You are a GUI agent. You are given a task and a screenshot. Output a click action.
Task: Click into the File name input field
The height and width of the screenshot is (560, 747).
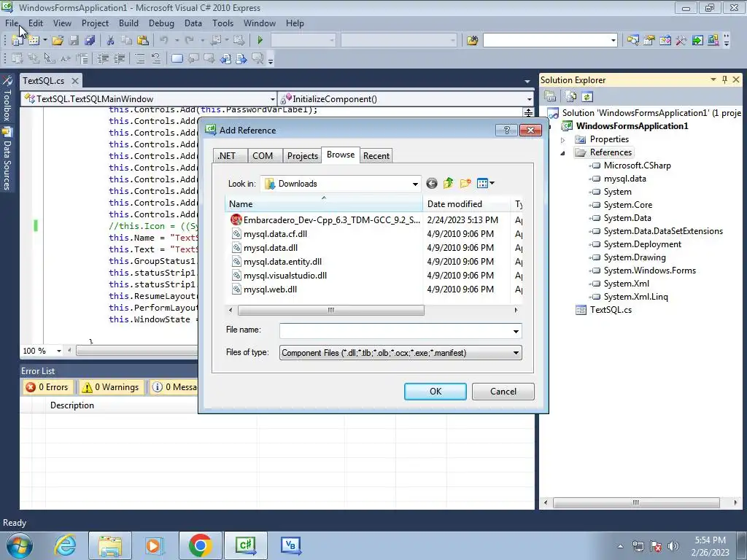tap(395, 331)
